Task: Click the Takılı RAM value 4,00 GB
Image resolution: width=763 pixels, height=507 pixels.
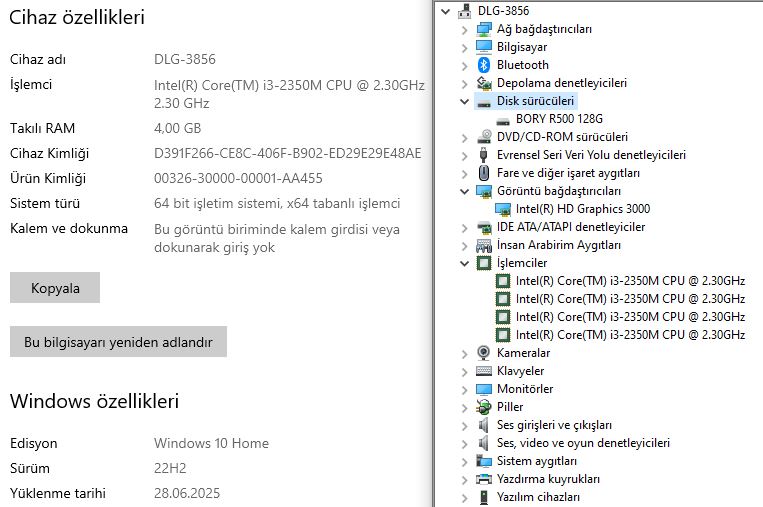Action: click(178, 128)
